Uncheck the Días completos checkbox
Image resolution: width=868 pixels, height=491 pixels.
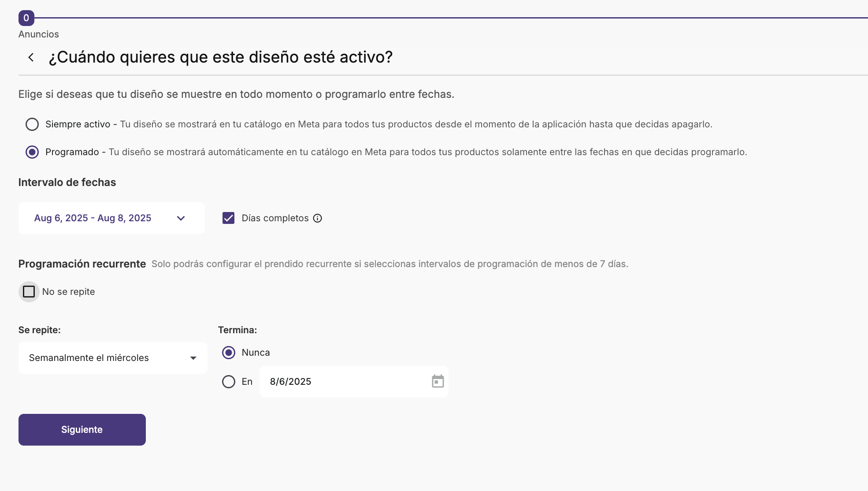click(228, 218)
